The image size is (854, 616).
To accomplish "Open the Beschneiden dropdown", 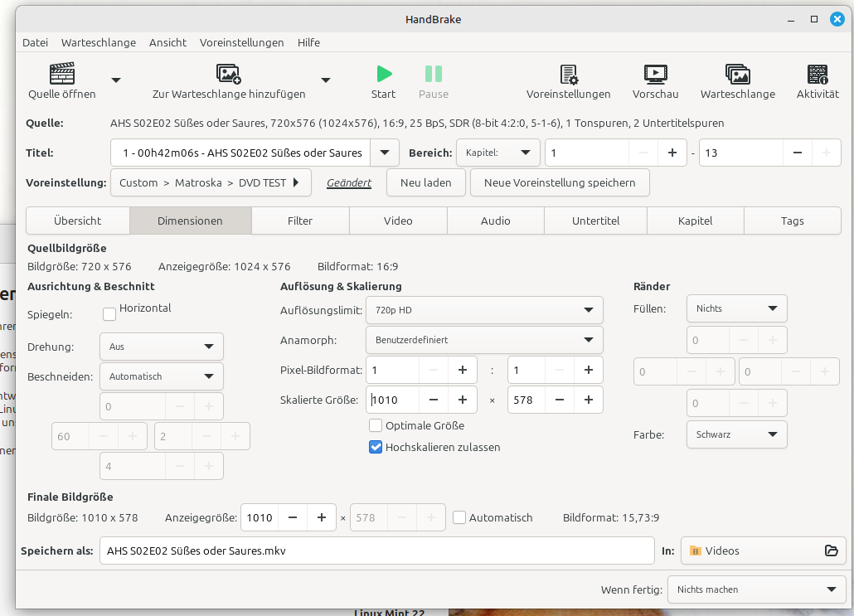I will pos(161,376).
